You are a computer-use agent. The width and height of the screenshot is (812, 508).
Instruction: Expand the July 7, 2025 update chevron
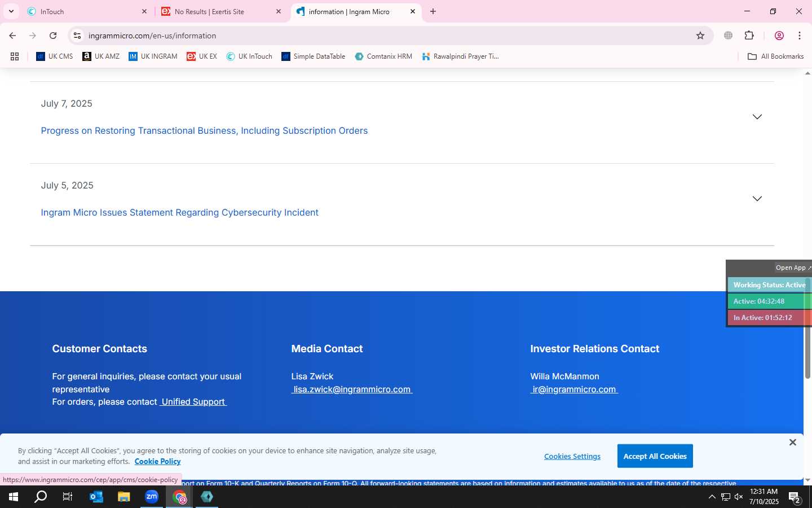tap(757, 117)
